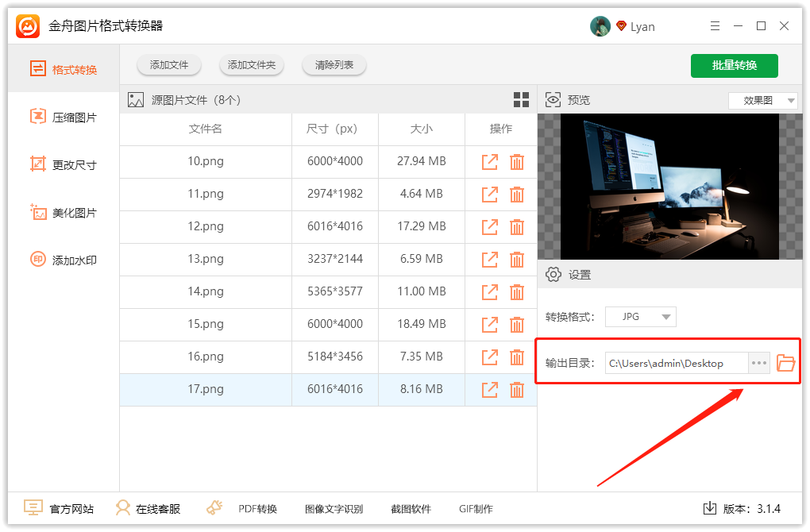Open the 效果图 preview mode dropdown
The width and height of the screenshot is (810, 532).
pos(763,100)
